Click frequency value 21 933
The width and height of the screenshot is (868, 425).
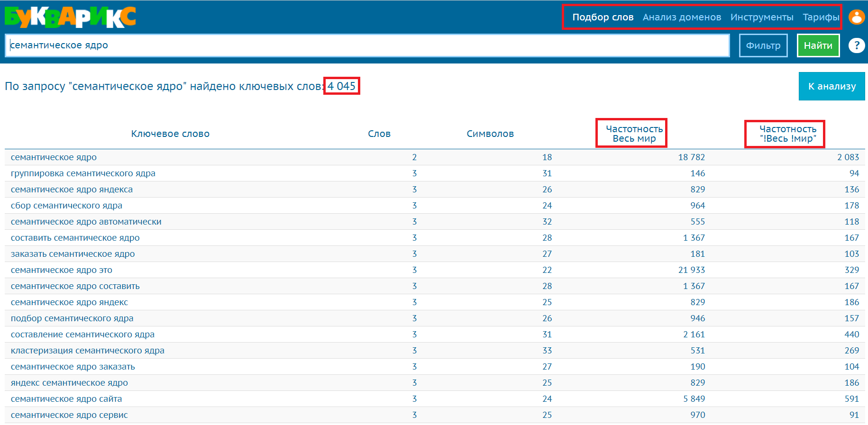coord(691,270)
